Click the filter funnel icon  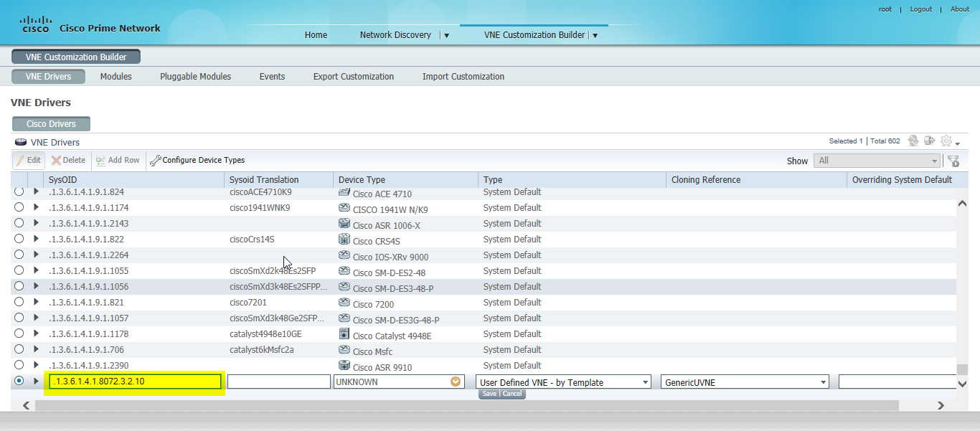click(x=953, y=161)
